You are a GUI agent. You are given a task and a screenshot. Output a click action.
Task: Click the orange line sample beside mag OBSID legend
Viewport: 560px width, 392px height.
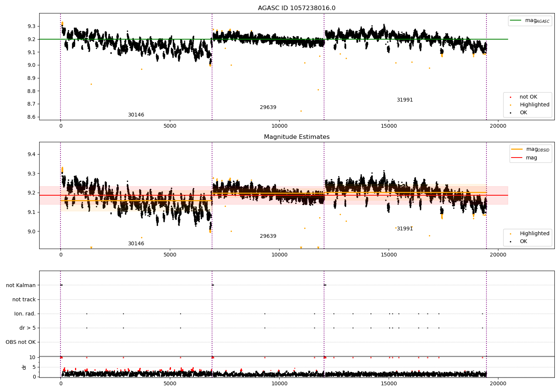tap(517, 149)
